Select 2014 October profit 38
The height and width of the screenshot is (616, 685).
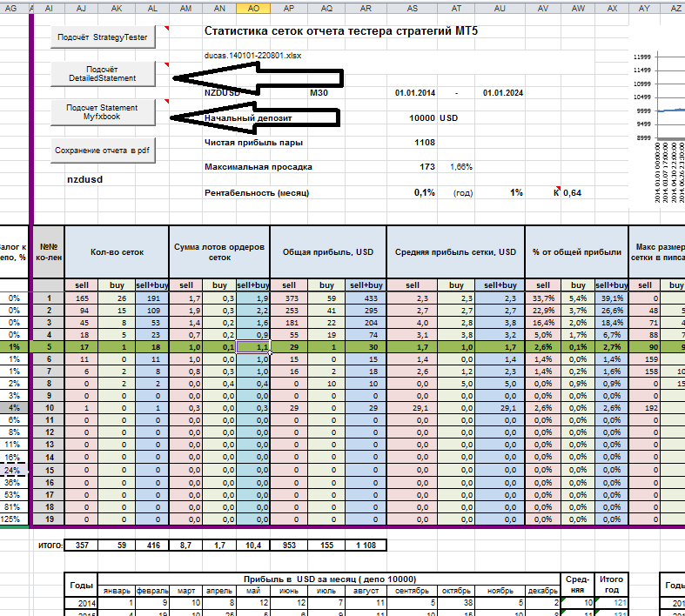pos(456,603)
